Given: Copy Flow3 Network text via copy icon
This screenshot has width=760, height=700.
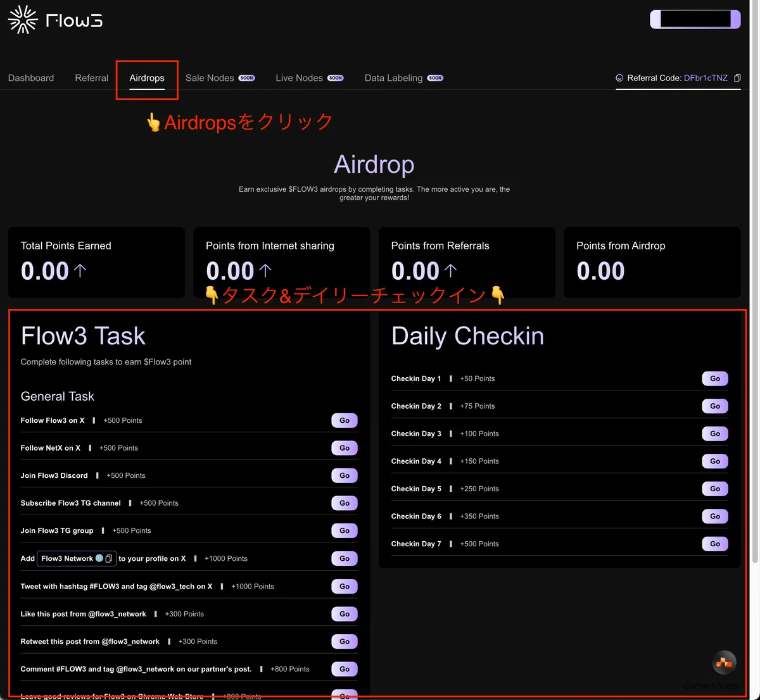Looking at the screenshot, I should [x=109, y=558].
